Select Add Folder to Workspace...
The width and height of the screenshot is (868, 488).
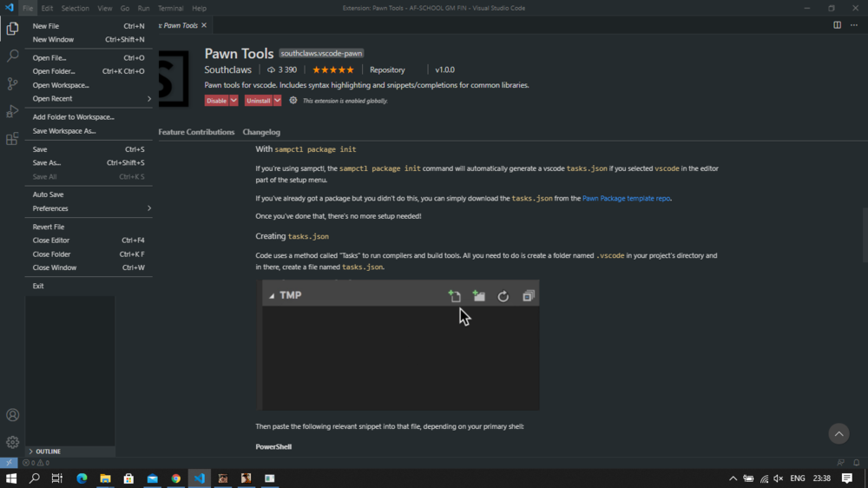coord(89,117)
